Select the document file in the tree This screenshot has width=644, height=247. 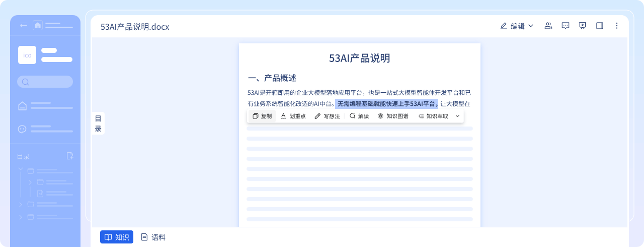[x=40, y=193]
